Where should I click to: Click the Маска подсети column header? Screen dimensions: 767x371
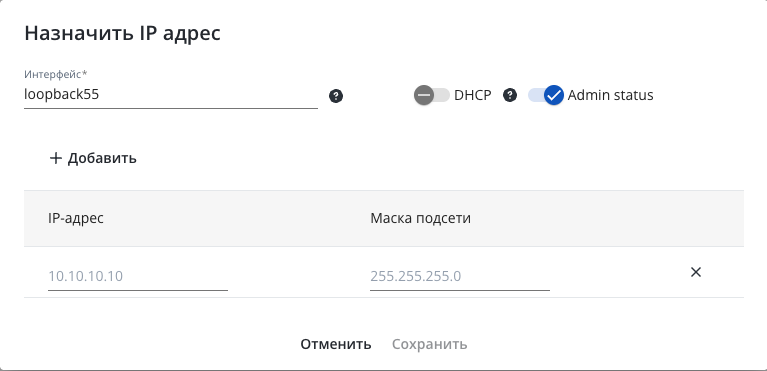420,218
